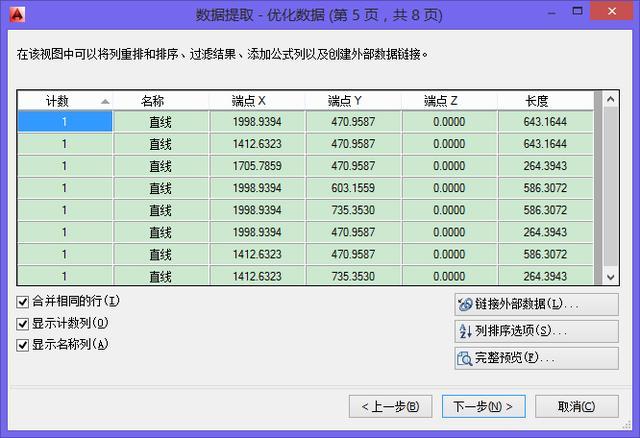Select cell 603.1559 in 端点 Y column
Screen dimensions: 640x438
click(353, 188)
